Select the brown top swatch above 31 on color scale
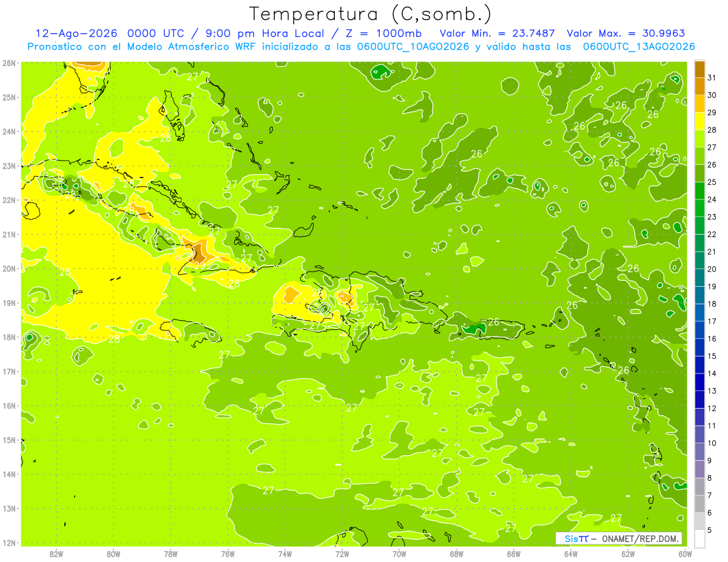 click(699, 69)
